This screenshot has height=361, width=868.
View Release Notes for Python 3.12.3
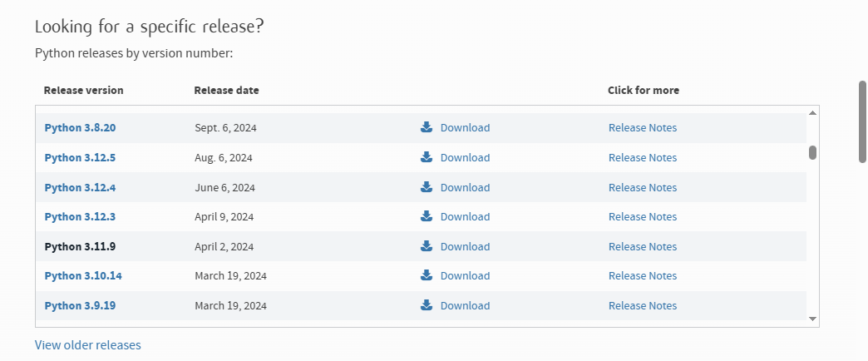pos(643,217)
